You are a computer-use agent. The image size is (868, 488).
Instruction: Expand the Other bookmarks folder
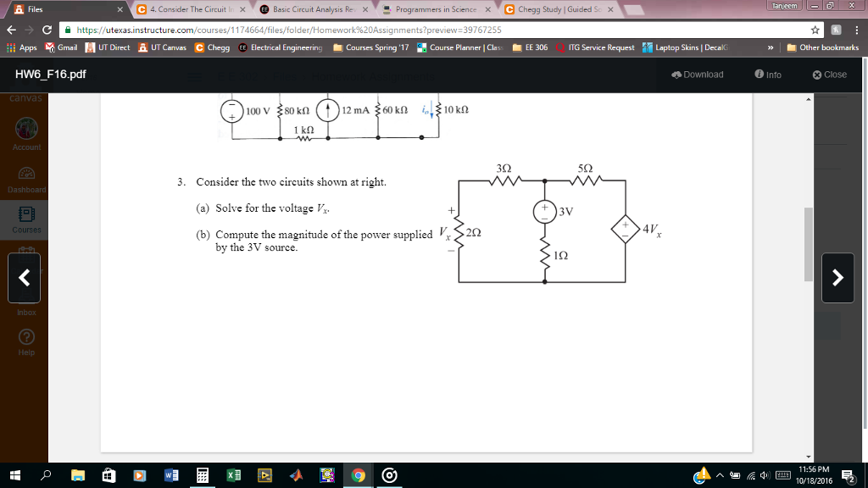point(831,47)
